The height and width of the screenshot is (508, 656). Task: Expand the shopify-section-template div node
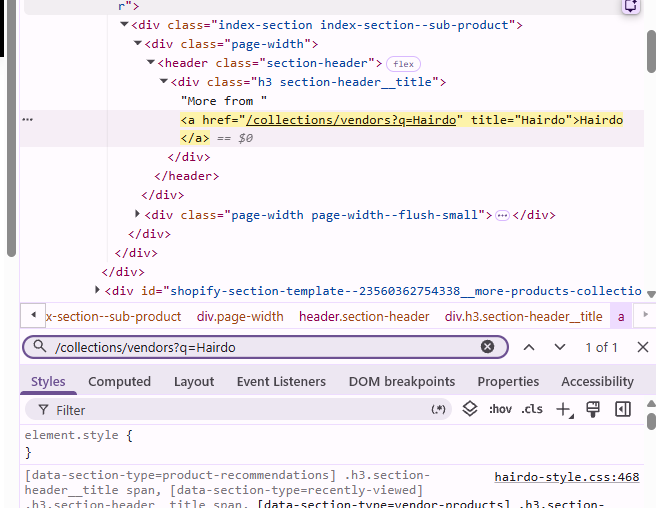(x=97, y=290)
